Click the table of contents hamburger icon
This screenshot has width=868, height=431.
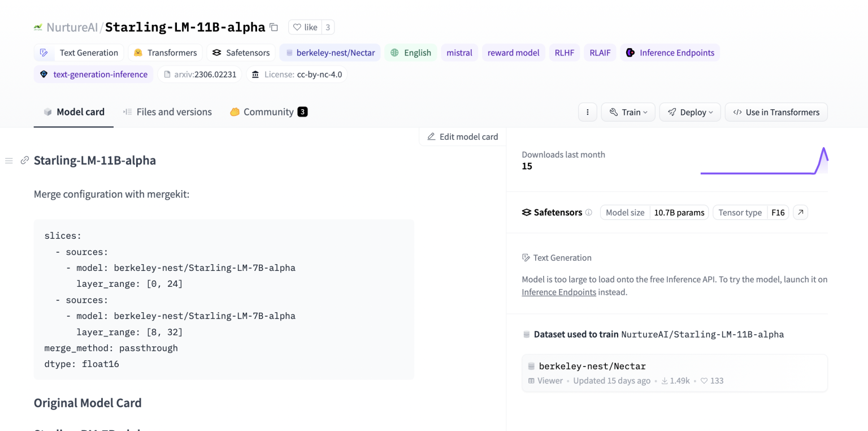click(x=8, y=160)
